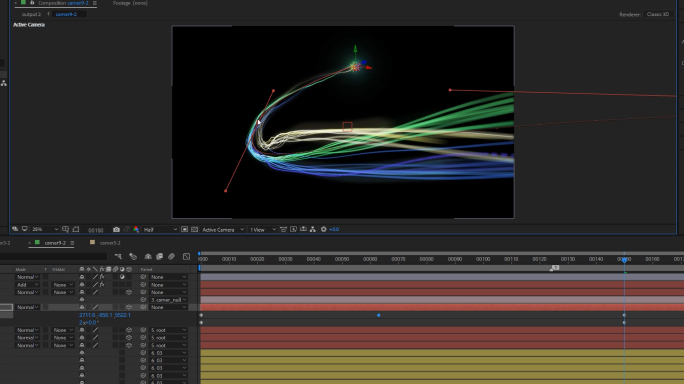This screenshot has height=384, width=684.
Task: Open the 3. corner_null parent dropdown
Action: click(168, 300)
